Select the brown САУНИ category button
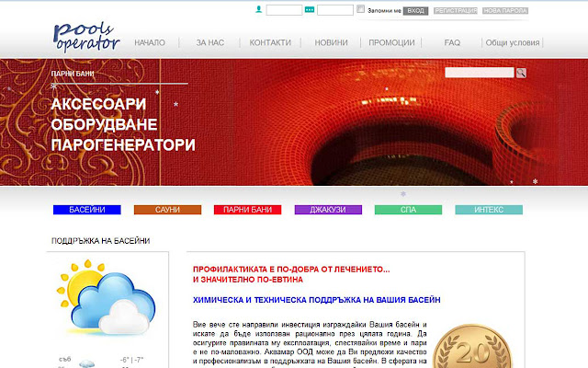Viewport: 588px width, 368px height. pyautogui.click(x=167, y=210)
